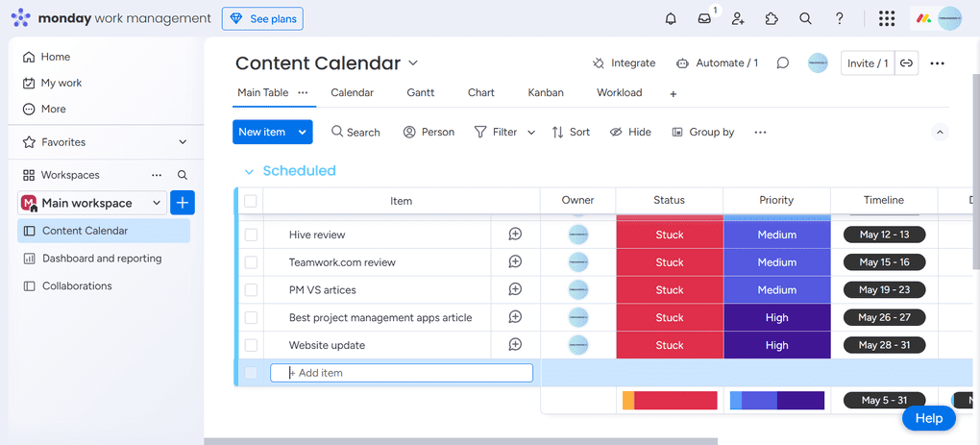The image size is (980, 445).
Task: Copy board link icon next to Invite
Action: (x=906, y=63)
